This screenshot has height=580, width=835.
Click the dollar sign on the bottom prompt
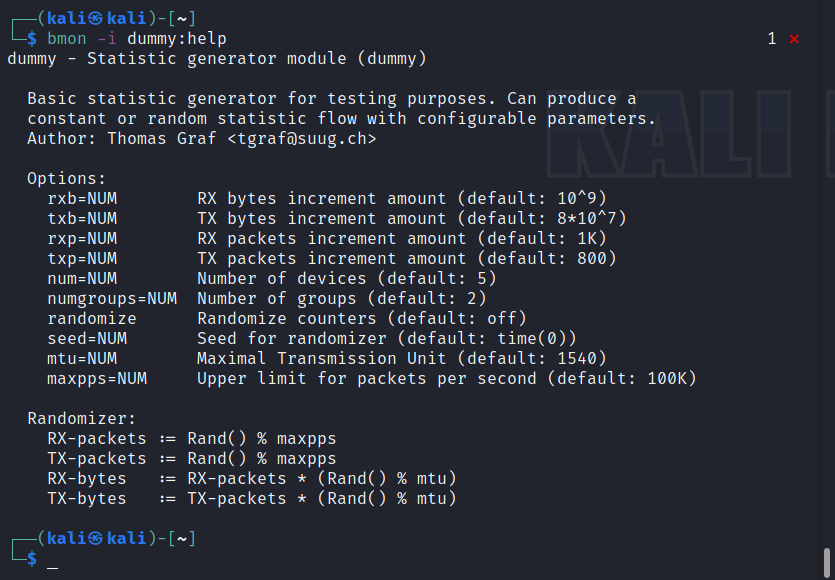pyautogui.click(x=32, y=559)
